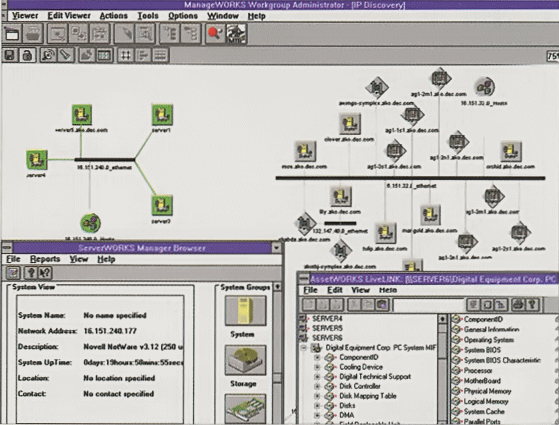The width and height of the screenshot is (559, 425).
Task: Click the padlock lock icon in toolbar
Action: (27, 55)
